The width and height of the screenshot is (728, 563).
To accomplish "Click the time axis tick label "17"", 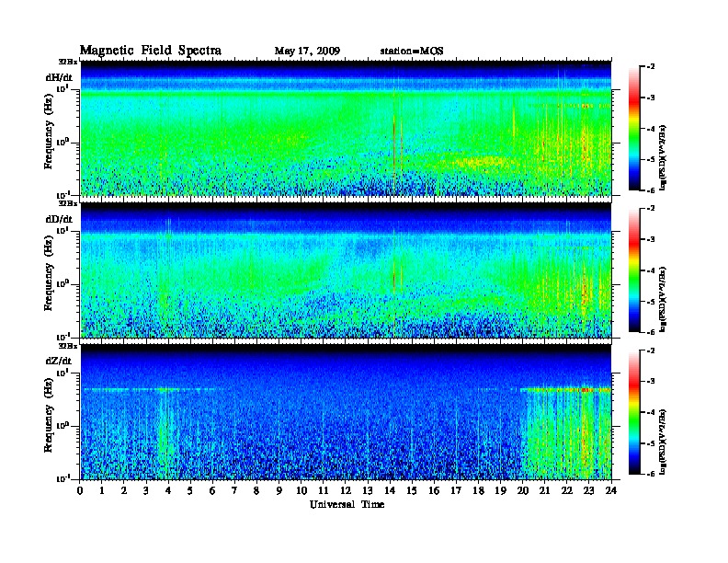I will pyautogui.click(x=456, y=490).
